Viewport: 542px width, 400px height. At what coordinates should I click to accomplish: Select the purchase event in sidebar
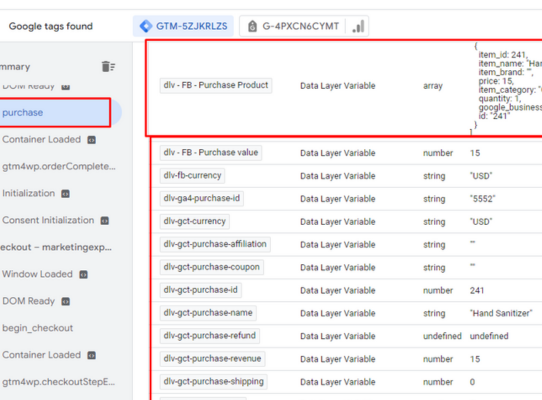pyautogui.click(x=55, y=112)
